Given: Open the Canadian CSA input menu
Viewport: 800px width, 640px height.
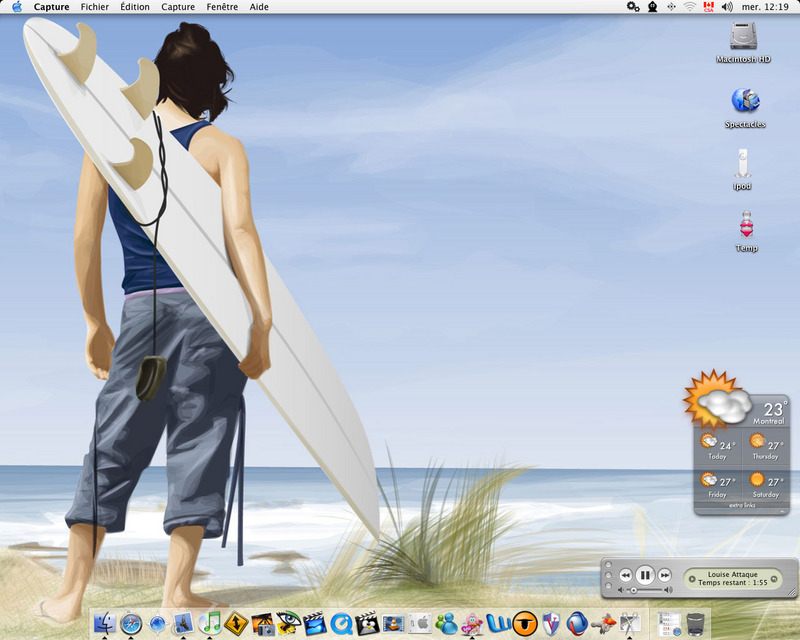Looking at the screenshot, I should [x=708, y=7].
